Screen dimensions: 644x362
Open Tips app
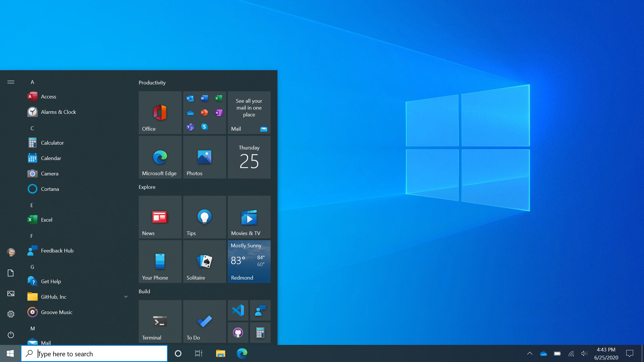coord(204,217)
